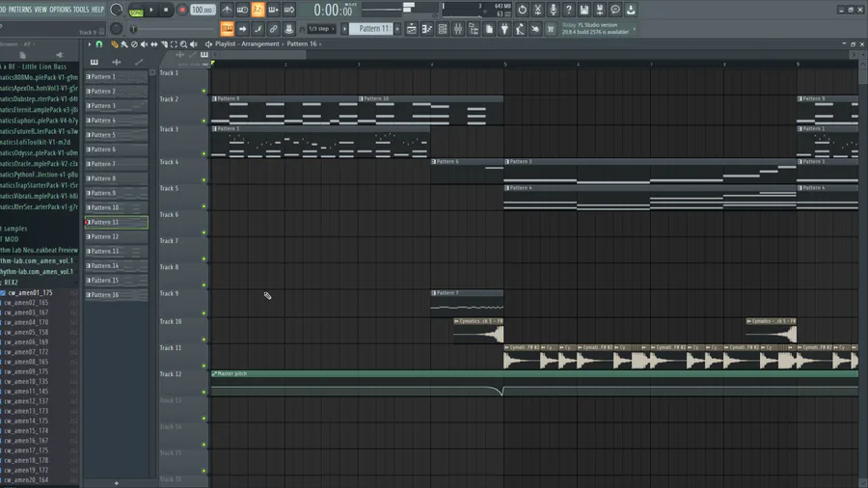This screenshot has width=868, height=488.
Task: Select the Slice tool in playlist toolbar
Action: coord(164,44)
